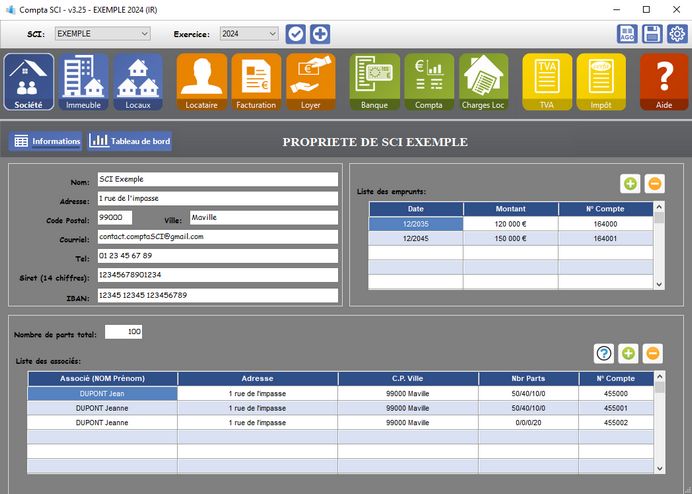
Task: Open the TVA module
Action: (547, 82)
